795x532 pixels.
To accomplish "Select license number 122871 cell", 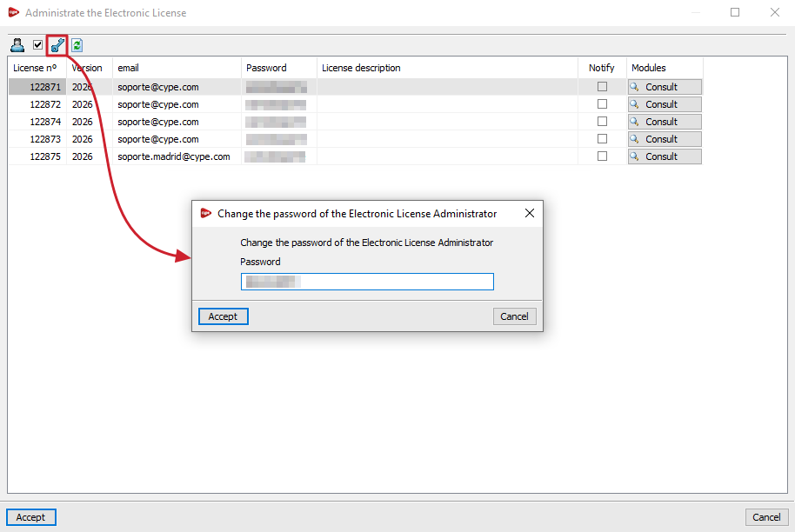I will (37, 87).
